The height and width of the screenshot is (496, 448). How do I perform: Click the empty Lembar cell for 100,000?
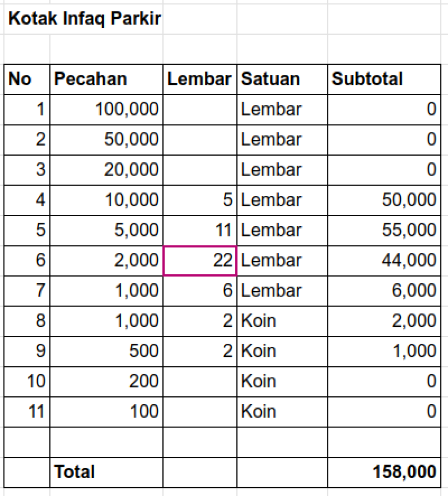tap(200, 109)
